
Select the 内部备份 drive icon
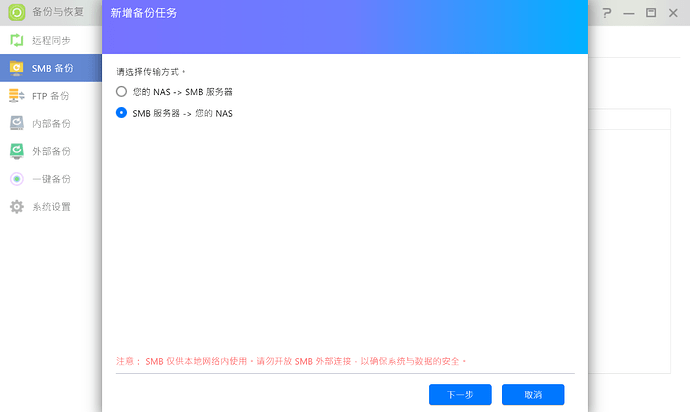click(16, 123)
